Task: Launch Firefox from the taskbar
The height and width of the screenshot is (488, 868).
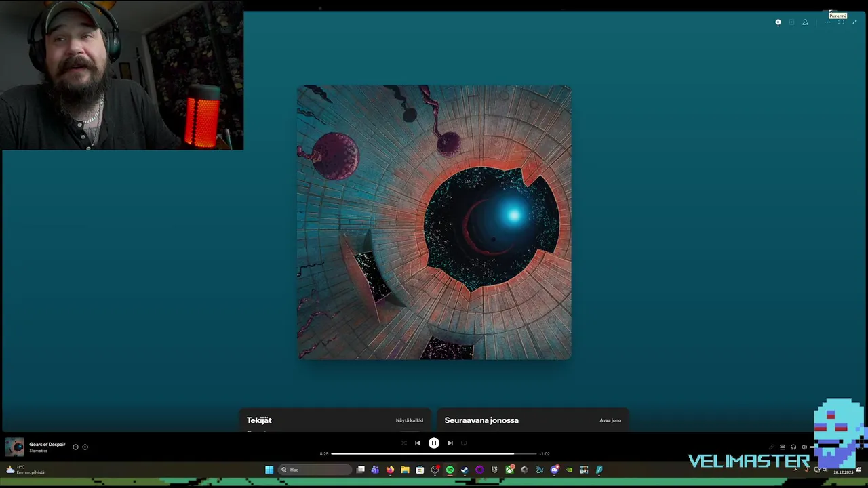Action: point(390,470)
